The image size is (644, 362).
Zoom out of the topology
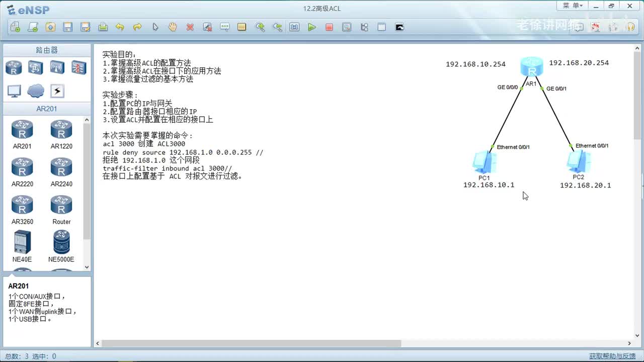pos(277,27)
